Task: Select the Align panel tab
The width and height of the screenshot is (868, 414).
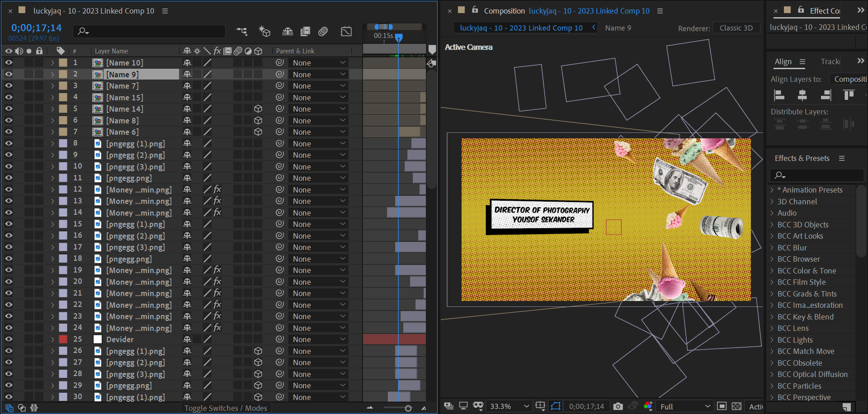Action: coord(783,61)
